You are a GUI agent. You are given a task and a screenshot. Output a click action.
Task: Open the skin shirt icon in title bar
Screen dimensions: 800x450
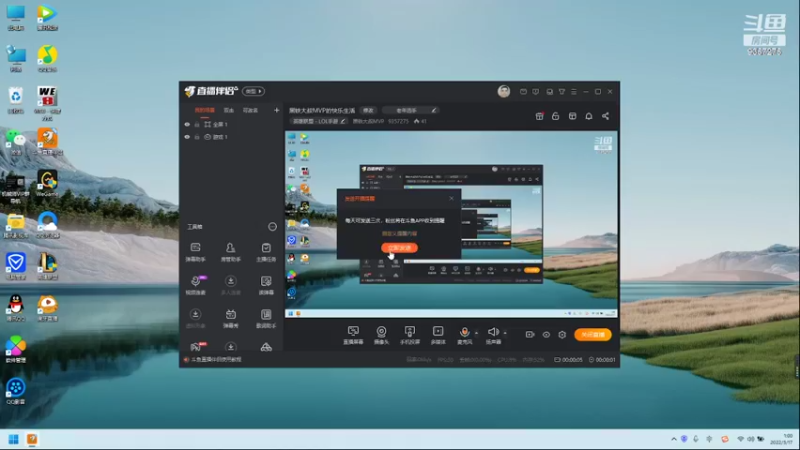point(561,92)
